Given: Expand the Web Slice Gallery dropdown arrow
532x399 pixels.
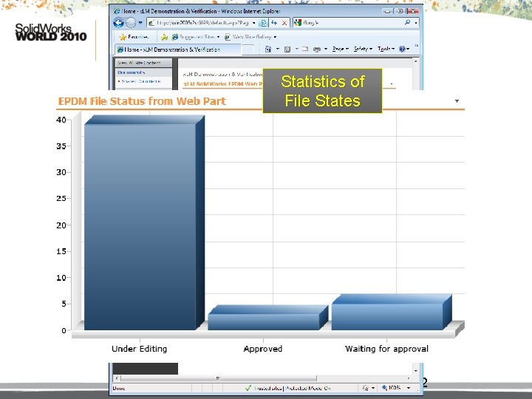Looking at the screenshot, I should click(x=275, y=37).
